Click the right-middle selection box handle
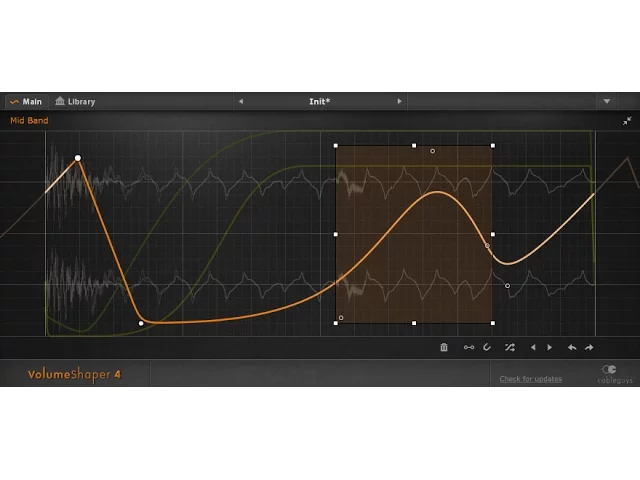Screen dimensions: 640x480 (x=493, y=234)
